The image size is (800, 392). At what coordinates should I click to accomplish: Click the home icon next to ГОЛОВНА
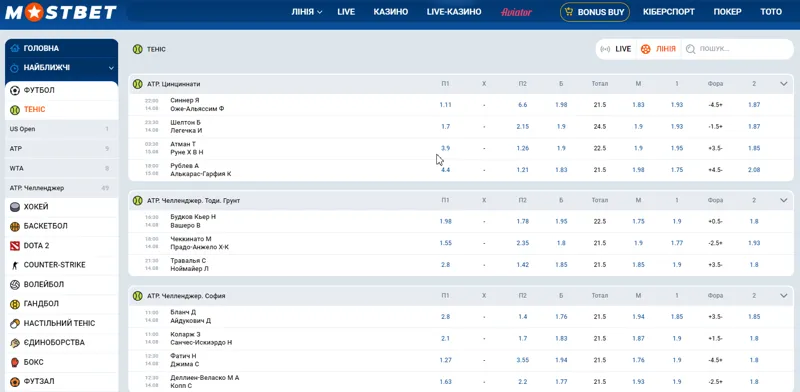[x=15, y=48]
